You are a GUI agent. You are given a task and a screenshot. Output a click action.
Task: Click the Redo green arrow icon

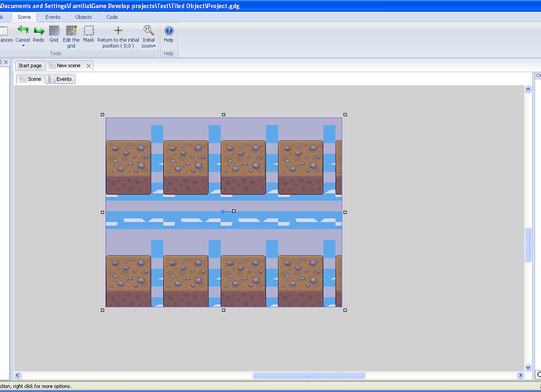(x=38, y=31)
